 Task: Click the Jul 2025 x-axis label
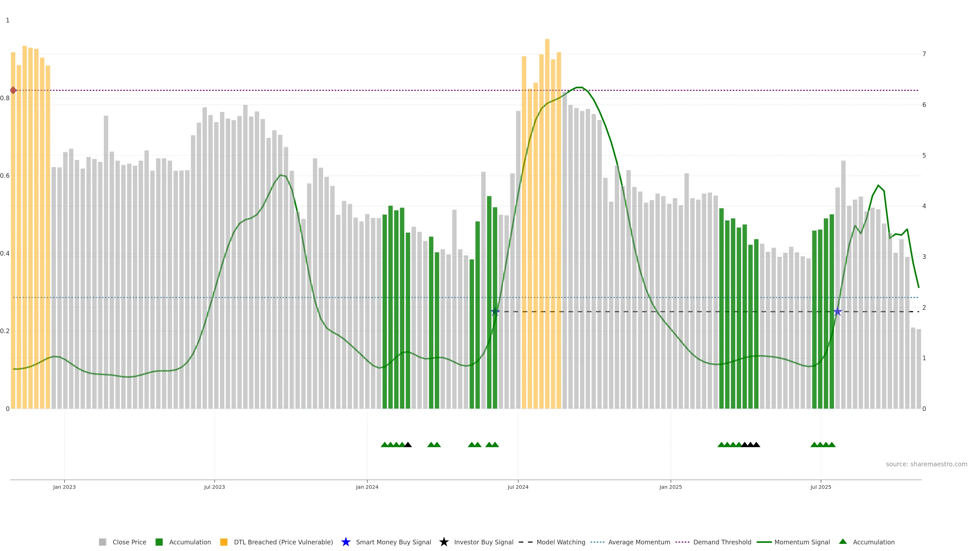coord(820,487)
